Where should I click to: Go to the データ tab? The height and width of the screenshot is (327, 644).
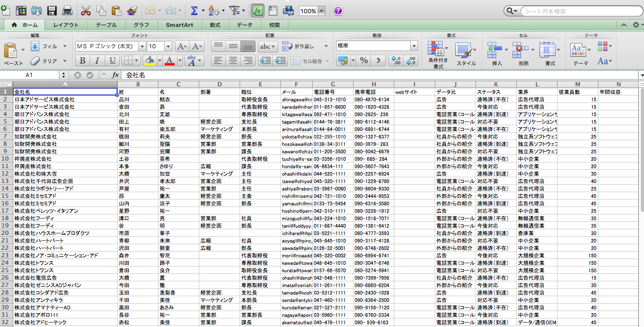[x=245, y=25]
